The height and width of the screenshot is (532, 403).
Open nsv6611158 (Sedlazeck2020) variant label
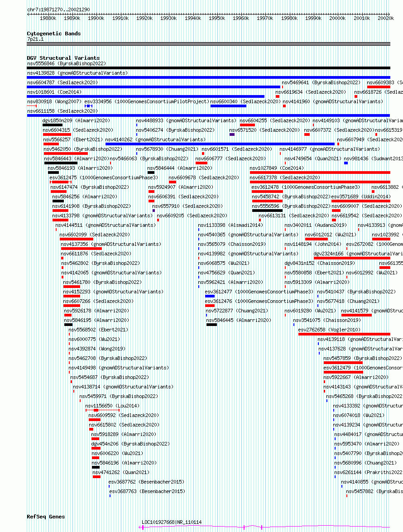click(62, 111)
